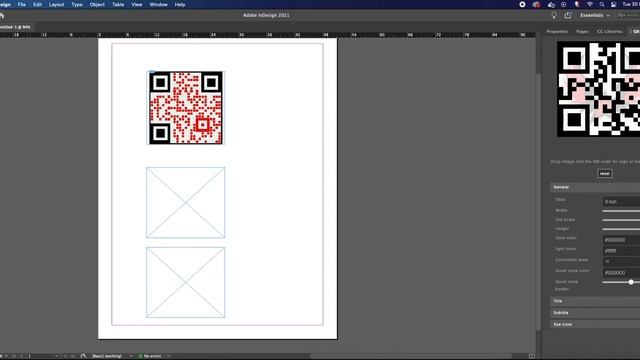
Task: Adjust the Height slider
Action: [x=621, y=229]
